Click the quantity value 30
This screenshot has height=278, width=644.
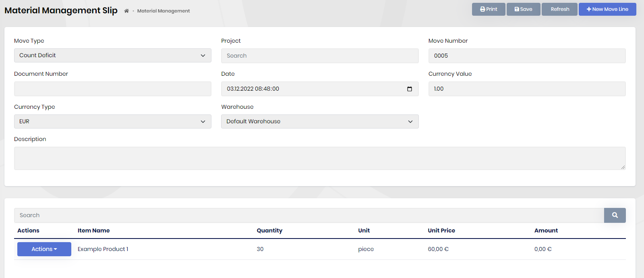(260, 249)
